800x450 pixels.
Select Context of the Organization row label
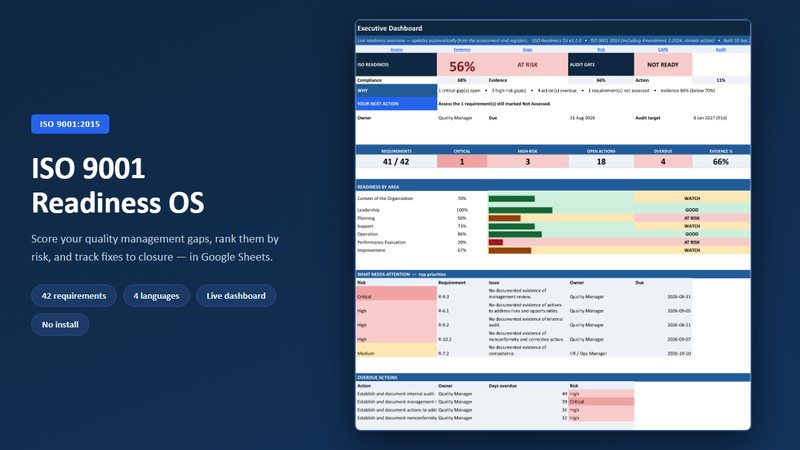pos(385,198)
